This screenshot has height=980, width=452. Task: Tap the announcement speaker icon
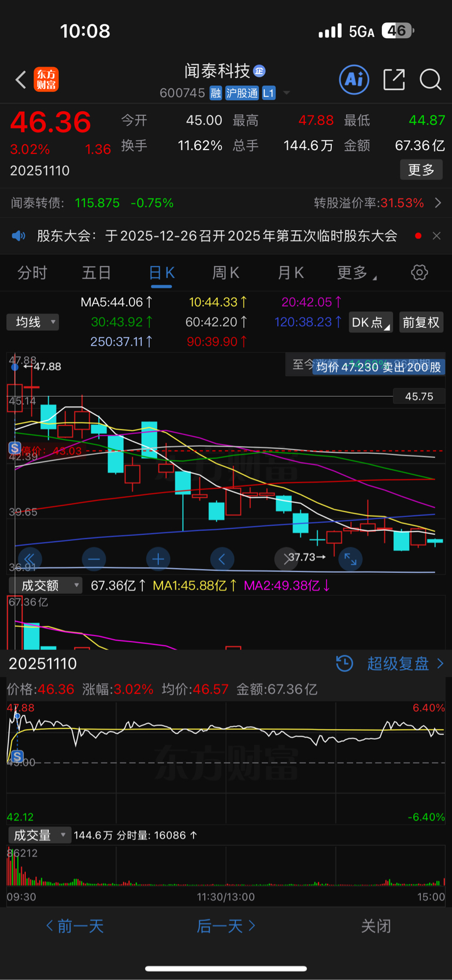19,236
